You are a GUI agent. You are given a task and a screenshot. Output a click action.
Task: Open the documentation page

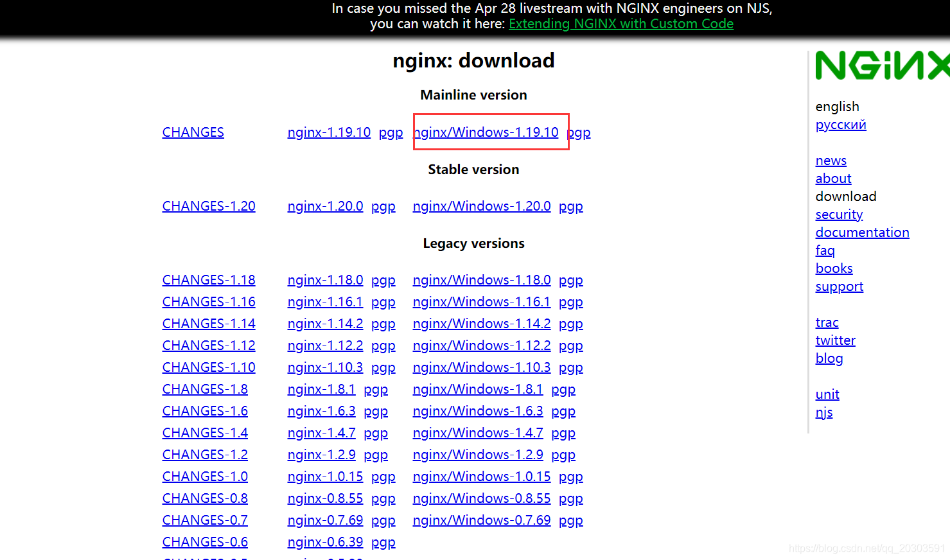tap(862, 232)
